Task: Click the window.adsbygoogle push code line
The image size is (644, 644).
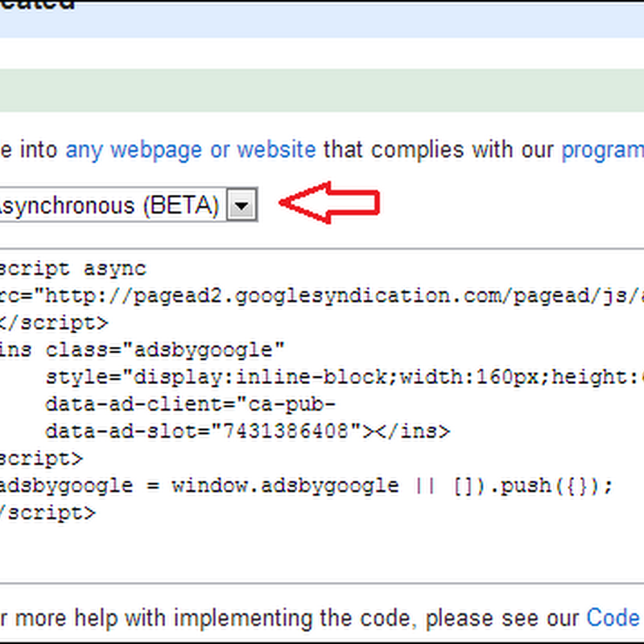Action: (x=307, y=486)
